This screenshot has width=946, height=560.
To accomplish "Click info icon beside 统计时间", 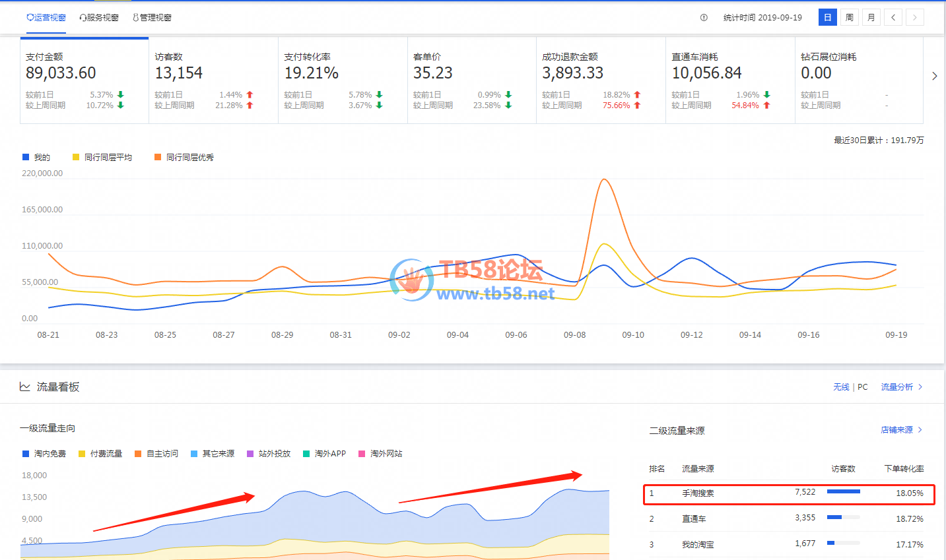I will pos(704,18).
